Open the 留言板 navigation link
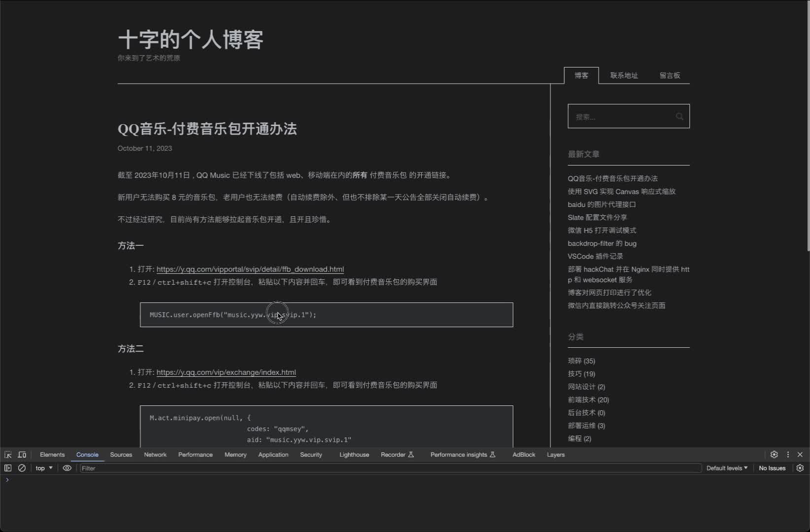The height and width of the screenshot is (532, 810). [x=670, y=75]
